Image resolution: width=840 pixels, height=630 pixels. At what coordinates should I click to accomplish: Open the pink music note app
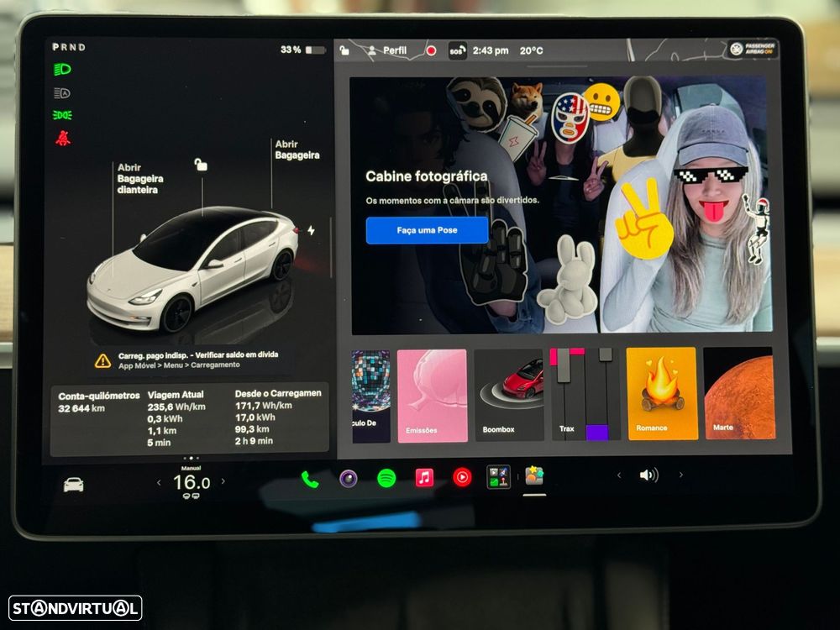point(424,477)
